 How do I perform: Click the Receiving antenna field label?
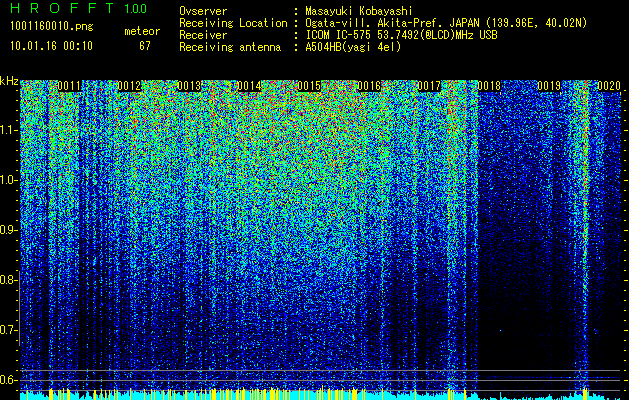click(x=230, y=47)
